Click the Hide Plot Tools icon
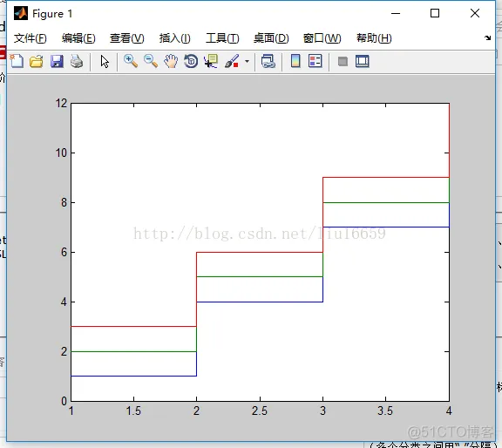502x448 pixels. coord(343,61)
